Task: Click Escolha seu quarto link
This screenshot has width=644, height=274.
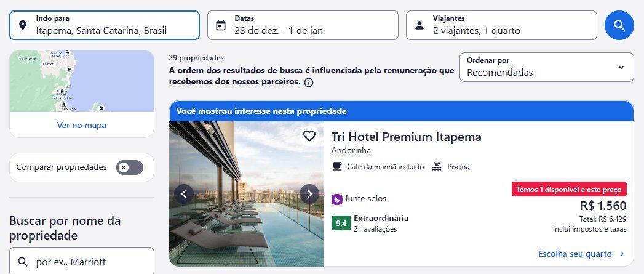Action: tap(582, 254)
